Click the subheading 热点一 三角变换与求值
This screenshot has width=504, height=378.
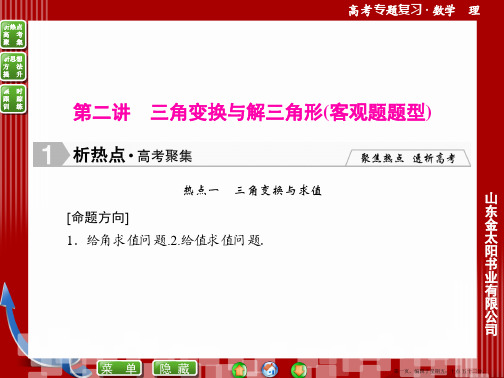pyautogui.click(x=252, y=190)
